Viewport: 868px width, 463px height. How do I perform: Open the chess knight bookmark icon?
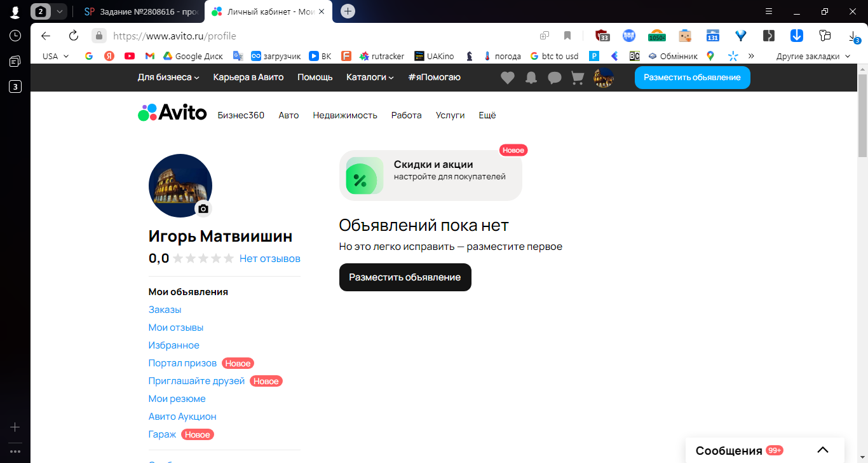point(469,56)
